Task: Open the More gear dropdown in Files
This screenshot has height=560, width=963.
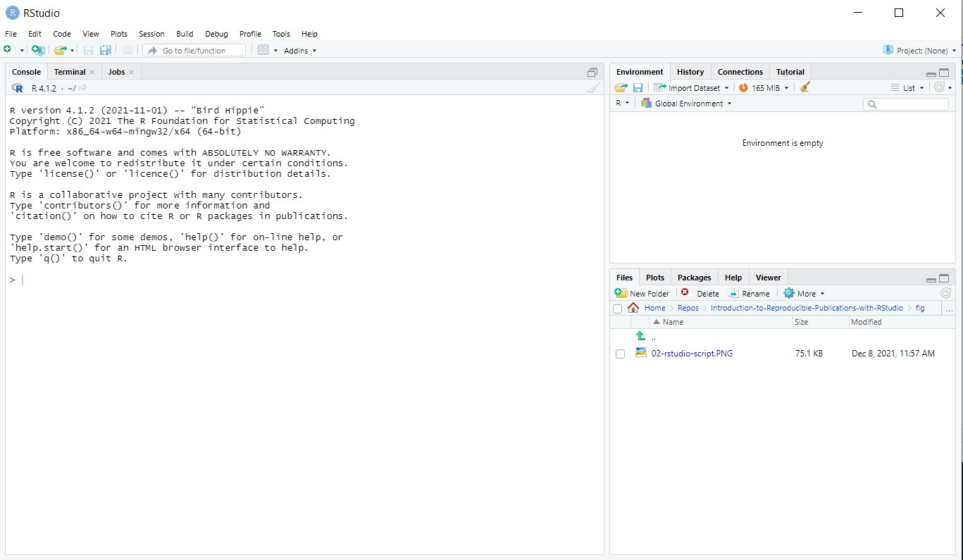Action: click(x=804, y=294)
